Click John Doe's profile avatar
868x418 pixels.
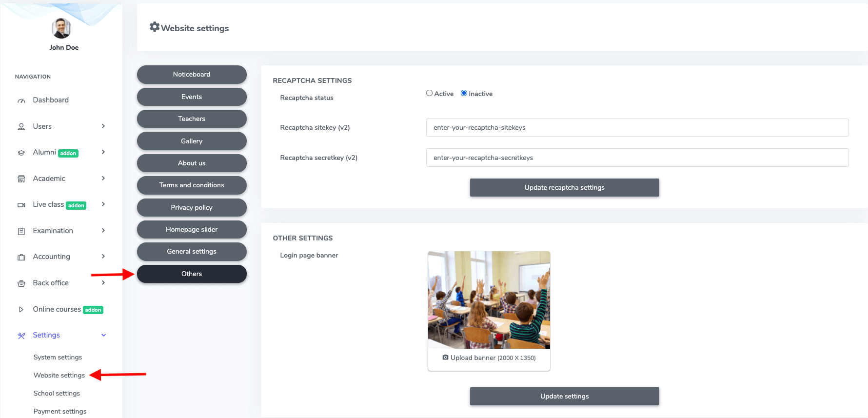pos(61,28)
